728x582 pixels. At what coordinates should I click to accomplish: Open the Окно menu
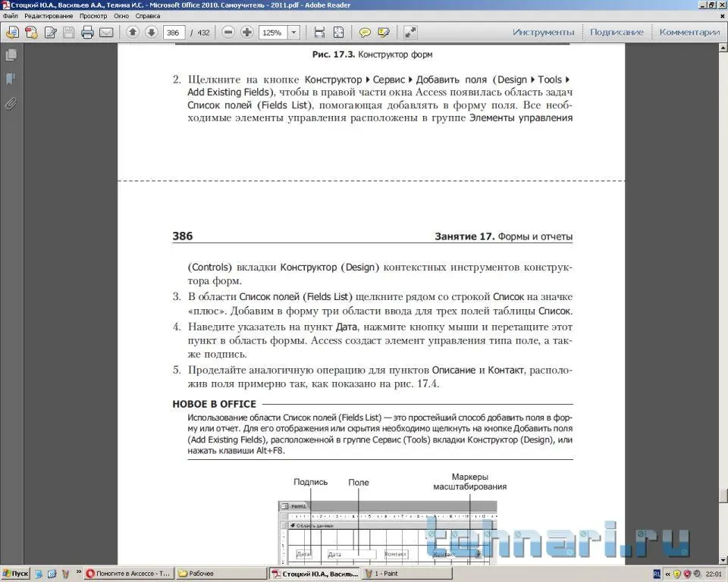(x=121, y=16)
